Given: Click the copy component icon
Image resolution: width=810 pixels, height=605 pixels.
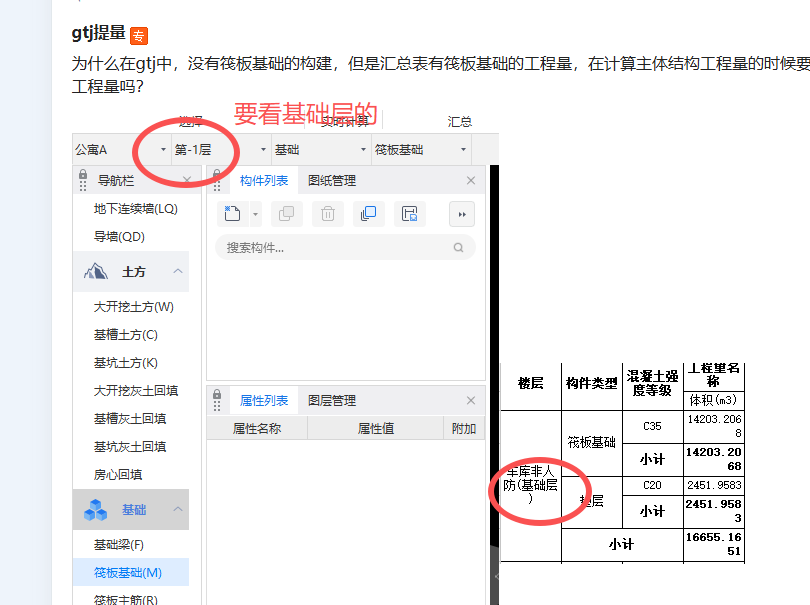Looking at the screenshot, I should tap(287, 214).
